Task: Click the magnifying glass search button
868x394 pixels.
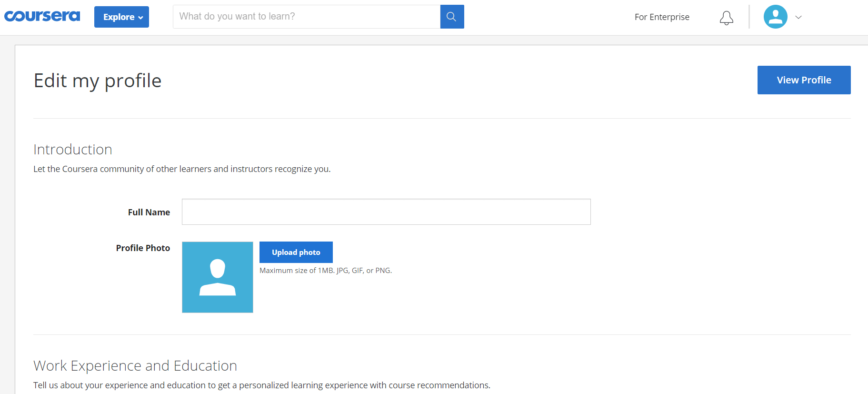Action: 452,17
